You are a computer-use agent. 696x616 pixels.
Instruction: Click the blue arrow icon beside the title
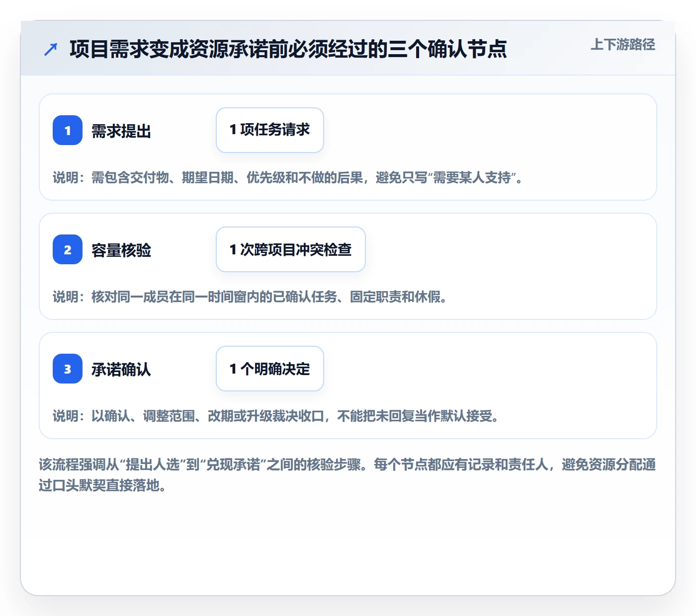coord(51,49)
